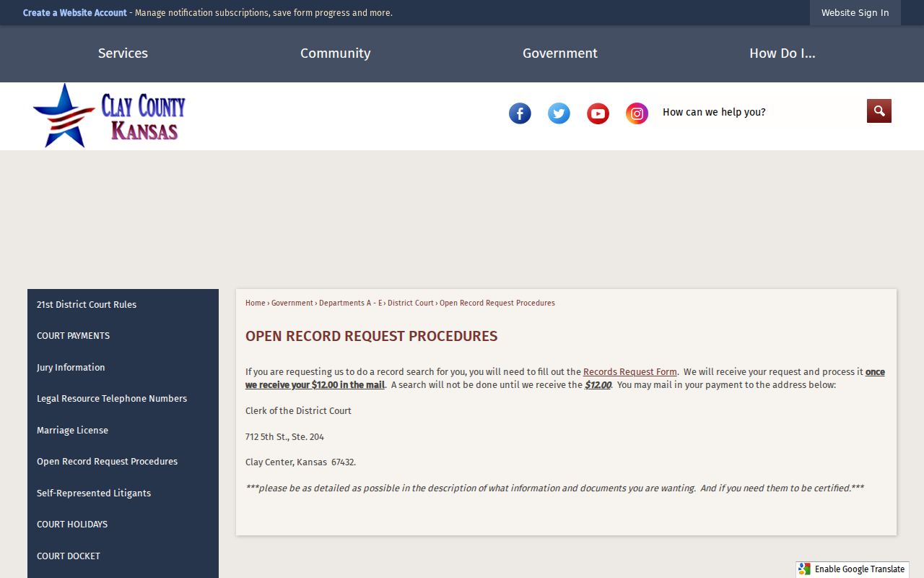
Task: Open the Clay County Facebook page icon
Action: point(520,113)
